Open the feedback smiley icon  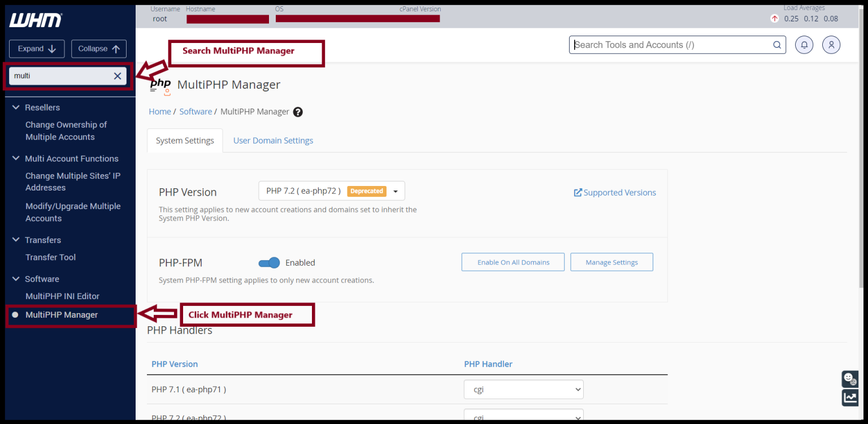pos(850,379)
